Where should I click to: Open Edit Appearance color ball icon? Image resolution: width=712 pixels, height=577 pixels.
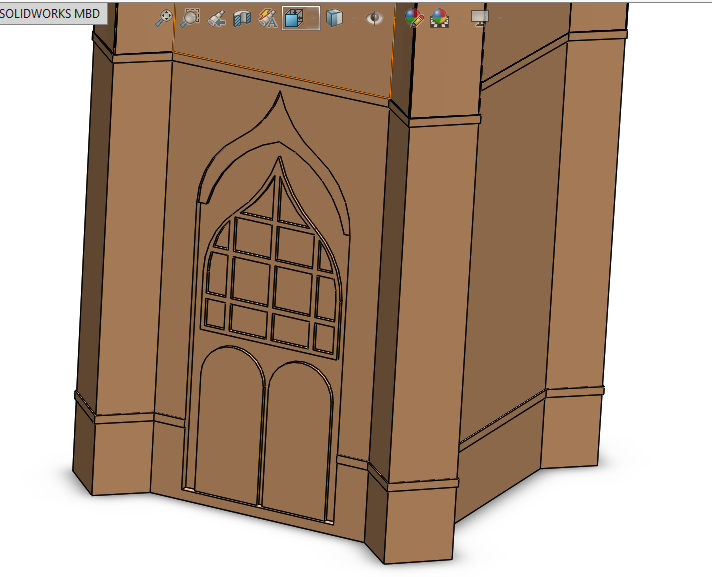(415, 18)
